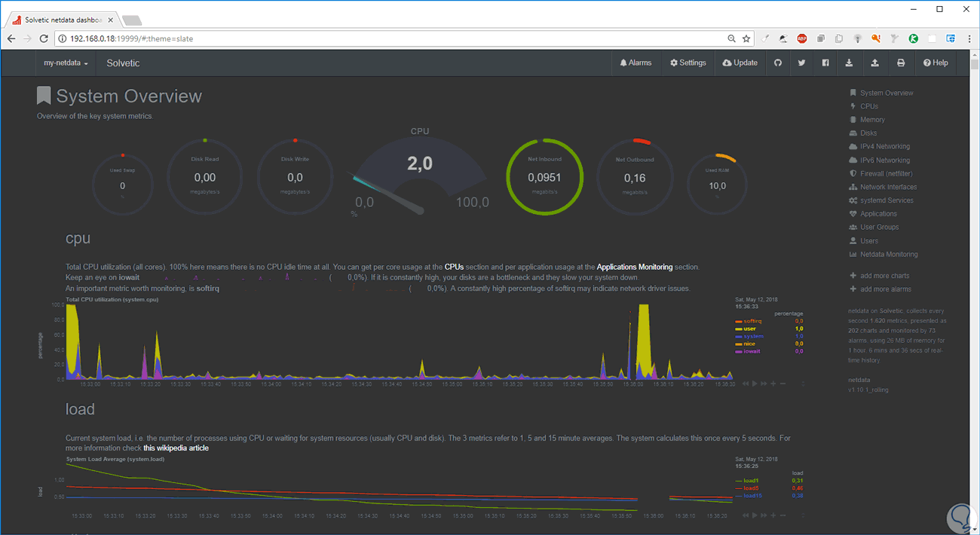Click the Solvetic hostname in navbar
980x535 pixels.
click(x=123, y=63)
